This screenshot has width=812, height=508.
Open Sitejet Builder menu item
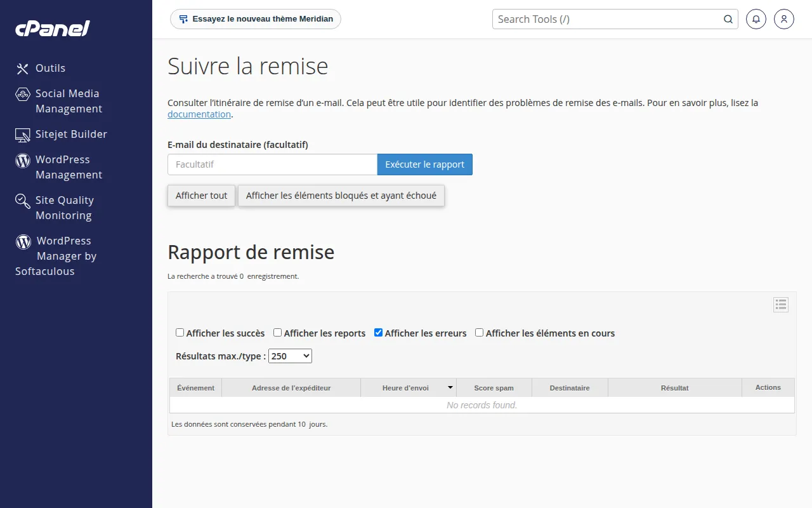[x=71, y=135]
